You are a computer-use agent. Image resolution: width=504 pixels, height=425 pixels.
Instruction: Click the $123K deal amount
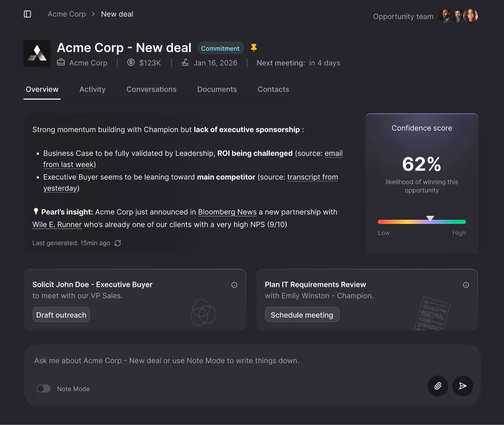150,63
